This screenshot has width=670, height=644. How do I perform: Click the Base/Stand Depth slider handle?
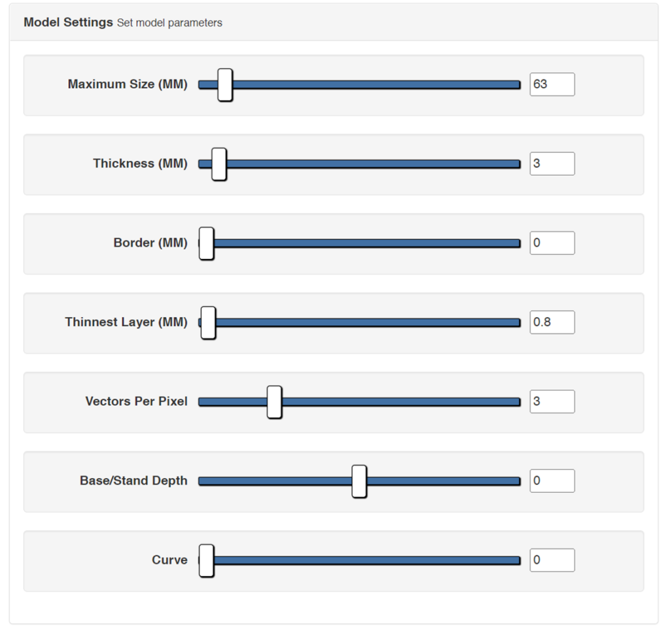pos(359,481)
